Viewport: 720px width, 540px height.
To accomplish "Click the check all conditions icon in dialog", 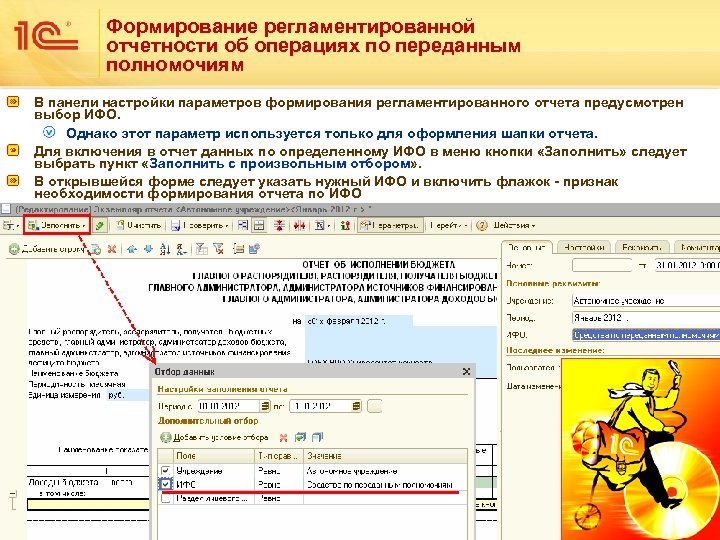I will click(300, 438).
